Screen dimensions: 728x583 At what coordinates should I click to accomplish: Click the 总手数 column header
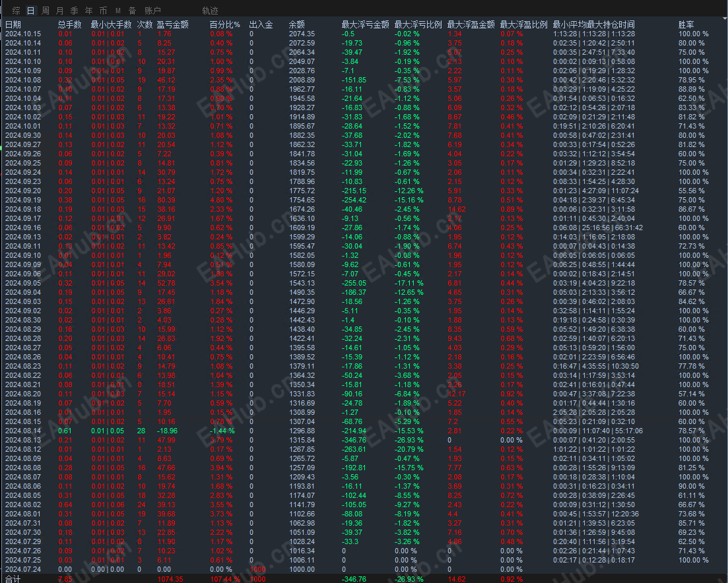[70, 24]
